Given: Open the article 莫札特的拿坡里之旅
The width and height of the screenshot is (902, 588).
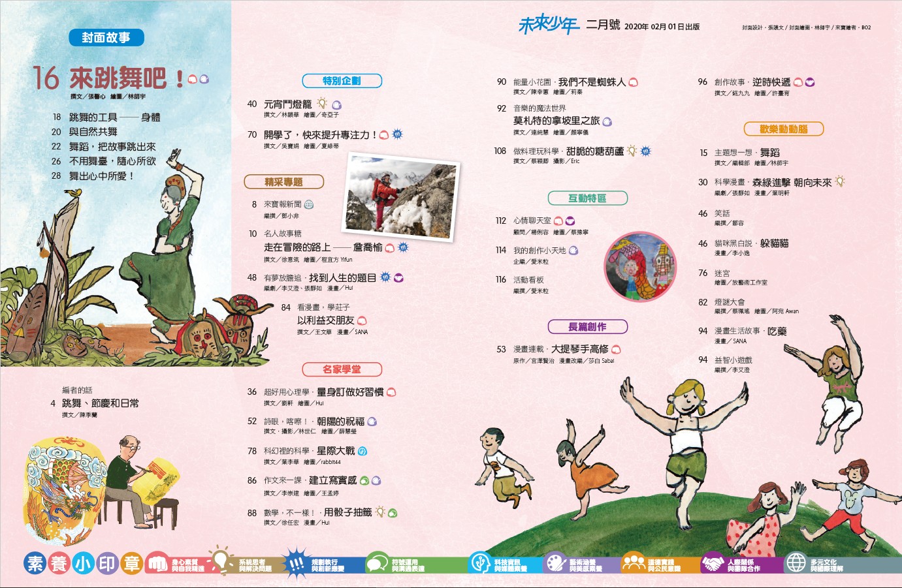Looking at the screenshot, I should click(x=556, y=121).
